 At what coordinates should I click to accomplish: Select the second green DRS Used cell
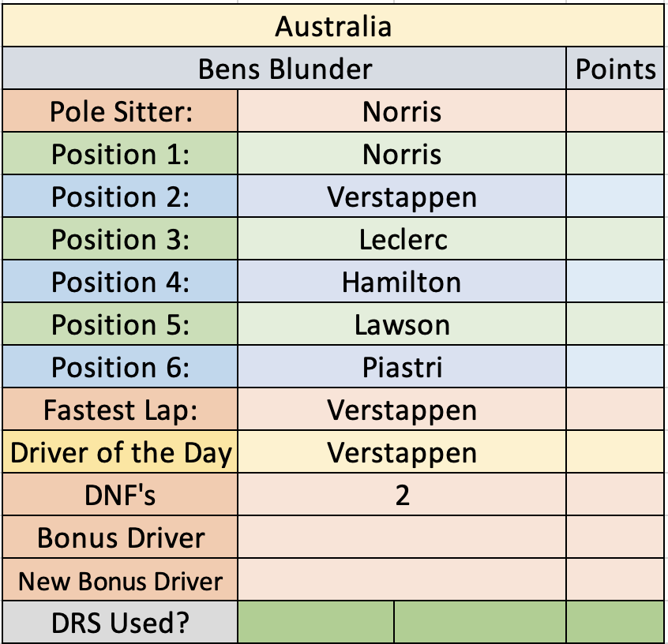(480, 622)
